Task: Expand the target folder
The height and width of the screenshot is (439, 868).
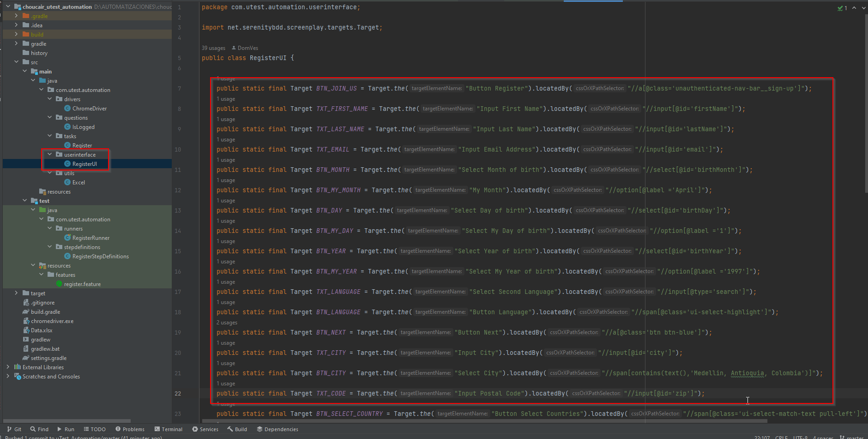Action: (16, 293)
